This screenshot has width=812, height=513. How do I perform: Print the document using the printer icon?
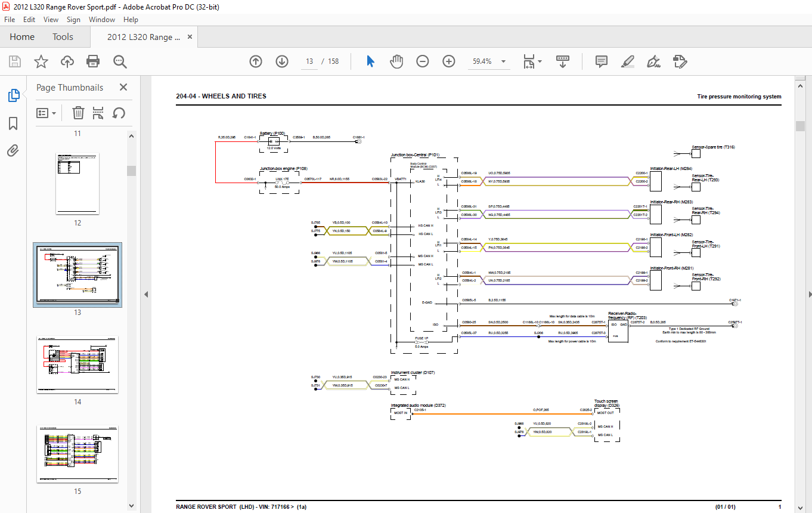[92, 61]
